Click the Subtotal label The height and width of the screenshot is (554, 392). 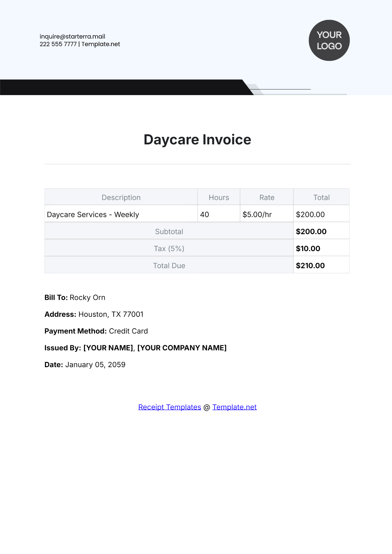[x=169, y=232]
